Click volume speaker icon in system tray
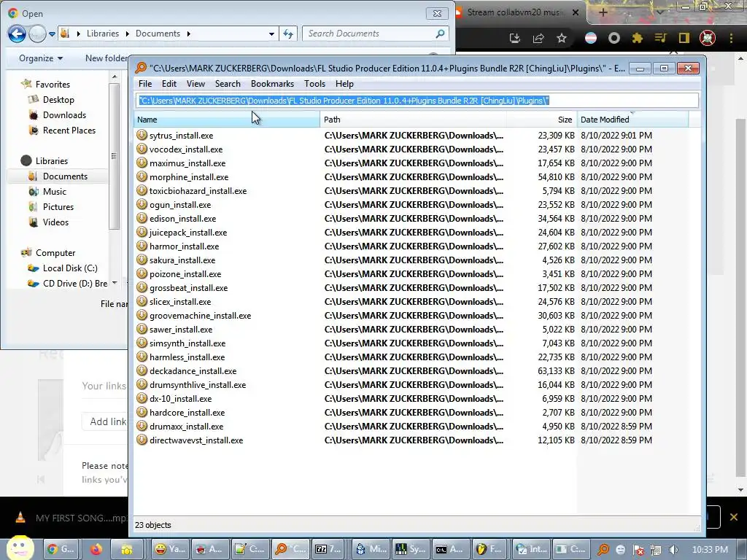The height and width of the screenshot is (560, 747). pyautogui.click(x=673, y=550)
